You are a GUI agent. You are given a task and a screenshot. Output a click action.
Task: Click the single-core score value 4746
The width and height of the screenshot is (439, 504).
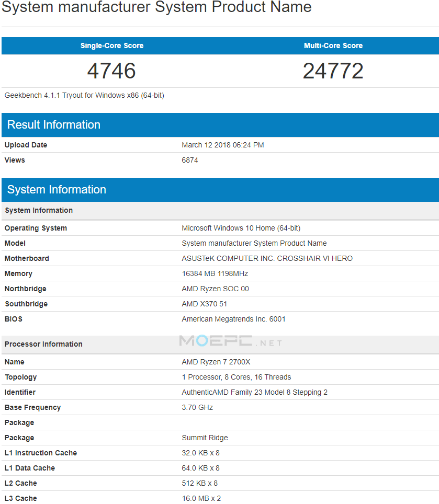[111, 71]
